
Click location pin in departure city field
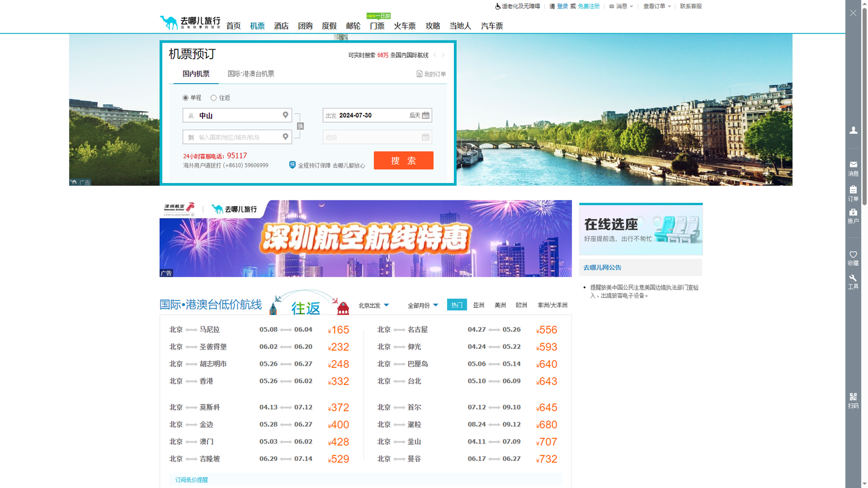[286, 115]
